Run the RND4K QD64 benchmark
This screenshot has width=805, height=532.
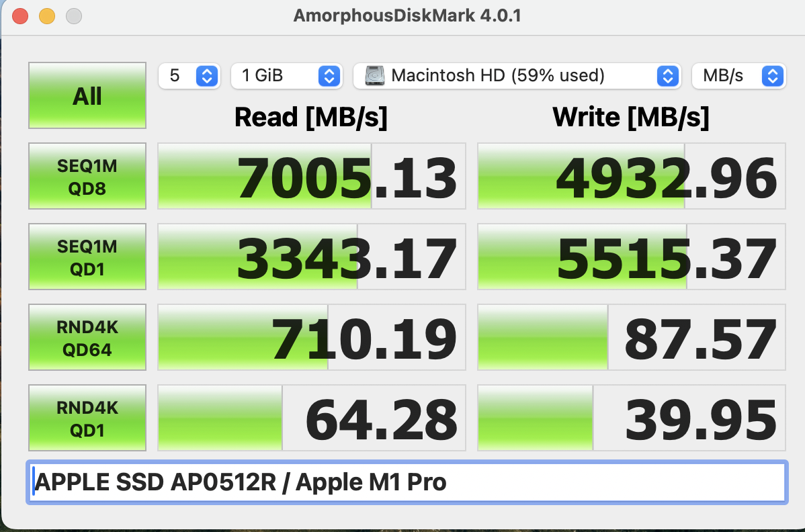point(87,337)
